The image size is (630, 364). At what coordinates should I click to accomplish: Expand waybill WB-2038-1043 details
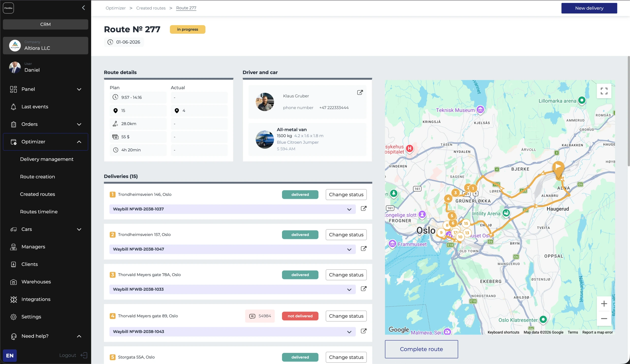coord(349,332)
